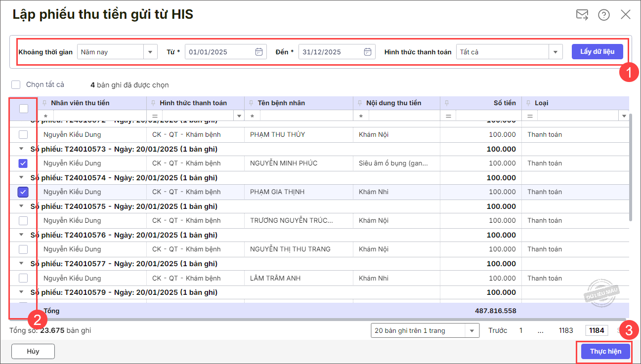
Task: Open calendar picker for Từ date
Action: click(258, 52)
